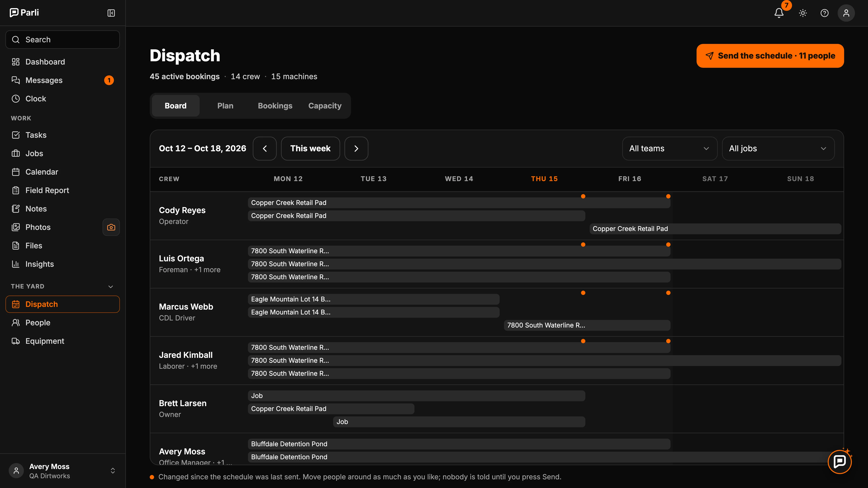Open Field Report page
Viewport: 868px width, 488px height.
coord(63,190)
